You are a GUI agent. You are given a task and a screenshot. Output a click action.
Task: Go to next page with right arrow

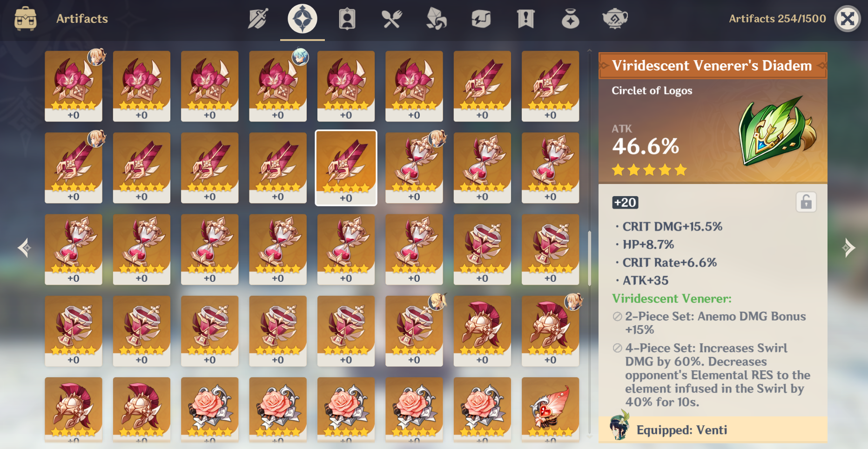click(849, 248)
